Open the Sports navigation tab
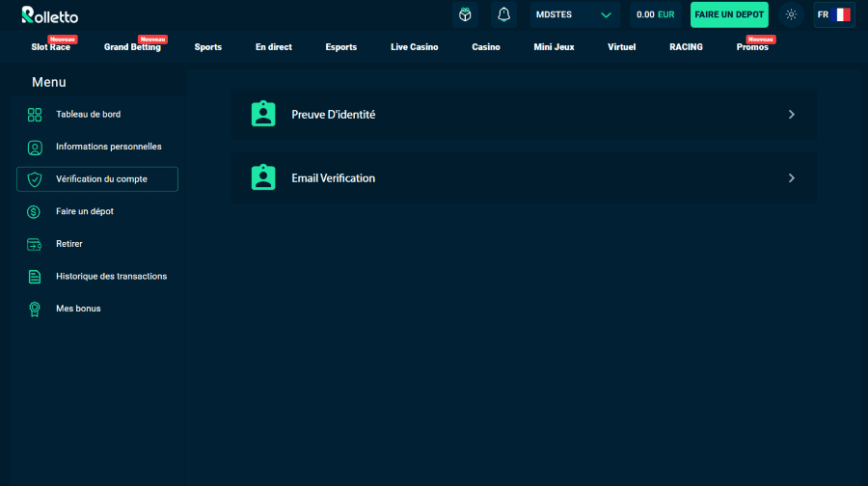Image resolution: width=868 pixels, height=486 pixels. pos(207,47)
